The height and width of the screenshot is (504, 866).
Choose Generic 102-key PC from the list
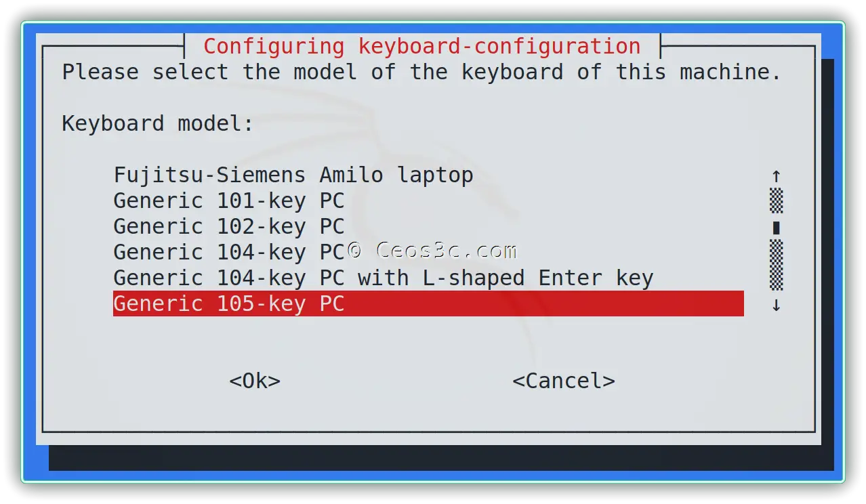[x=229, y=227]
